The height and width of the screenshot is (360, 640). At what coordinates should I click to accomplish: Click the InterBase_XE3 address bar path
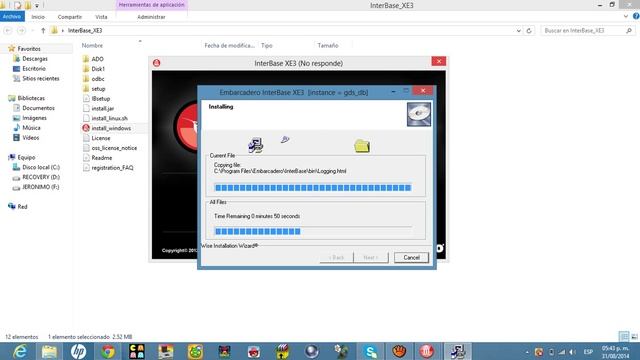point(85,31)
